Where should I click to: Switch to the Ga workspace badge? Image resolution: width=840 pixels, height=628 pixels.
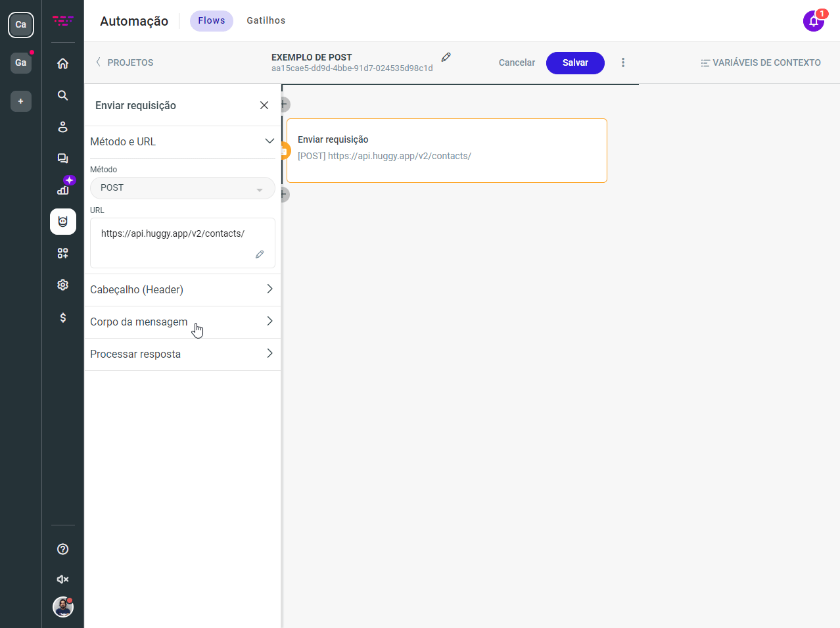pyautogui.click(x=21, y=63)
